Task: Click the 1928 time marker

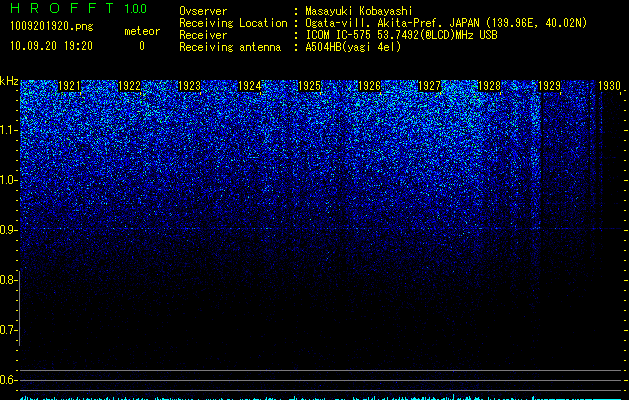Action: coord(490,86)
